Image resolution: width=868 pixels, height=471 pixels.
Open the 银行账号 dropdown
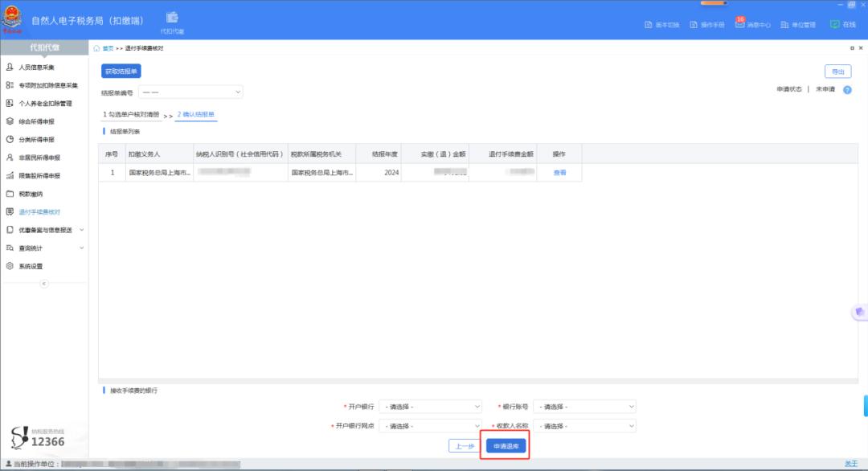[584, 407]
